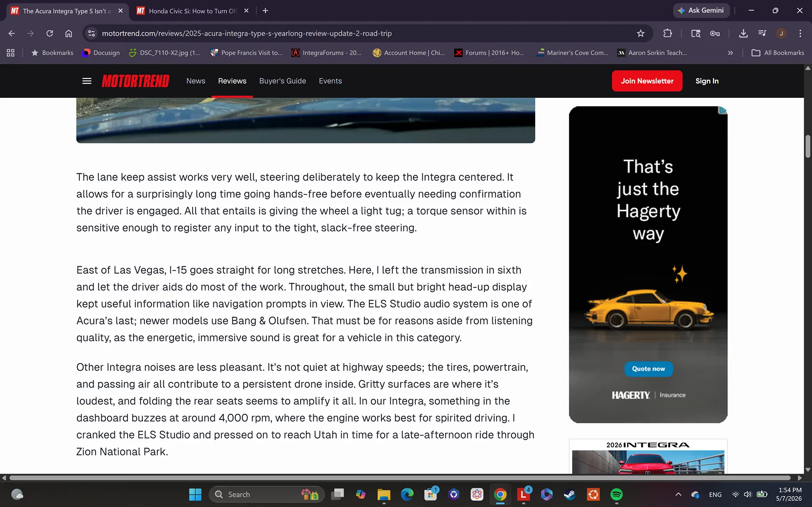Show hidden system tray icons
The image size is (812, 507).
pyautogui.click(x=678, y=495)
